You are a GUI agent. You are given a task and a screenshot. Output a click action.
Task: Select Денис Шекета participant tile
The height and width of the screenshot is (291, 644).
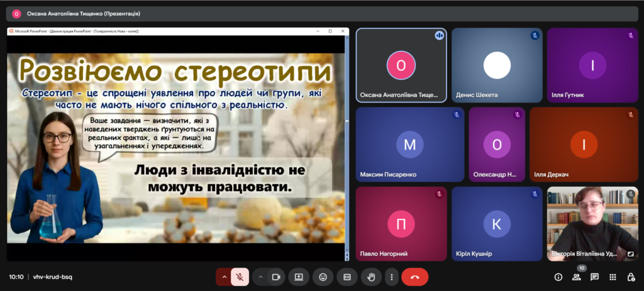coord(497,65)
